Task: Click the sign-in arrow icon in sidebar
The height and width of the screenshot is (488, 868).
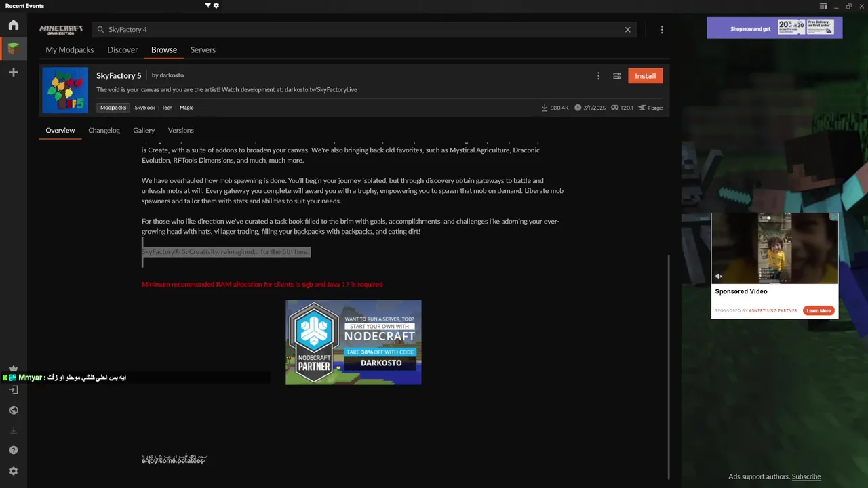Action: [x=14, y=390]
